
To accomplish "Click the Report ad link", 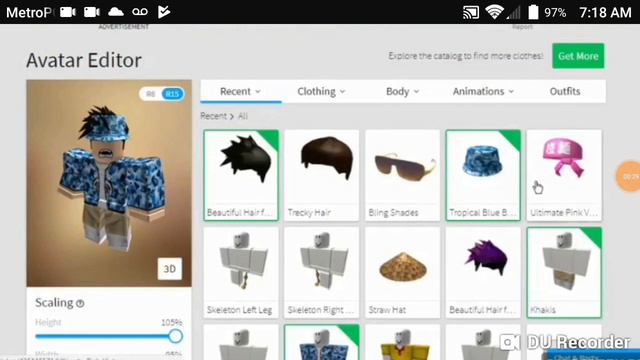I will coord(522,27).
